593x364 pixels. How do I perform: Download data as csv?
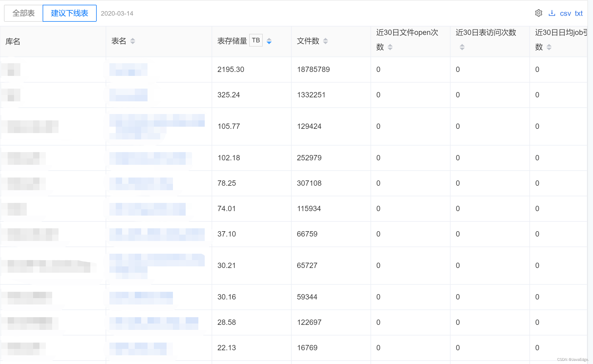565,13
